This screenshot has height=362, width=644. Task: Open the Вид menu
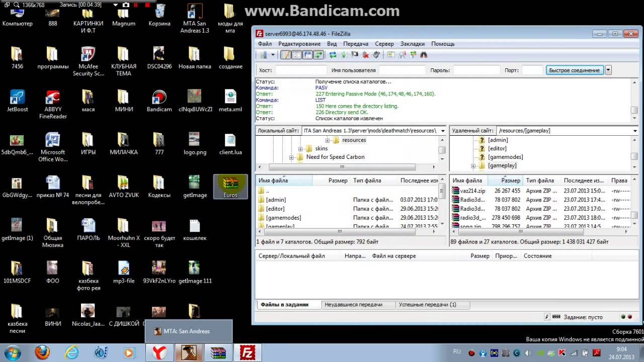(x=332, y=44)
